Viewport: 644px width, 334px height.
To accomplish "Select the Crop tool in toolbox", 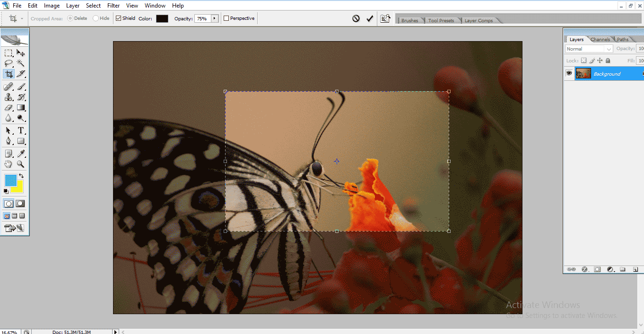I will [9, 74].
